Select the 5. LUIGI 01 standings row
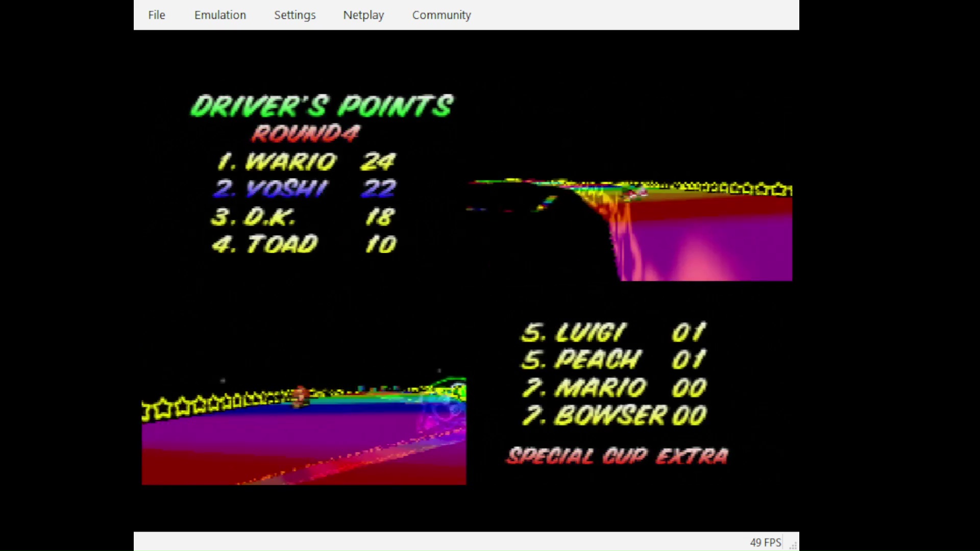980x551 pixels. coord(614,332)
